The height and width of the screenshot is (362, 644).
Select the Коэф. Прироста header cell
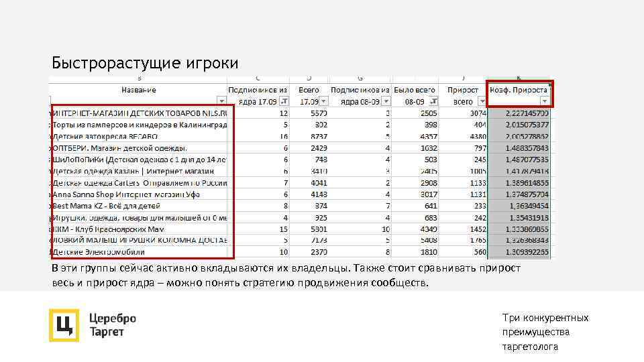click(519, 95)
